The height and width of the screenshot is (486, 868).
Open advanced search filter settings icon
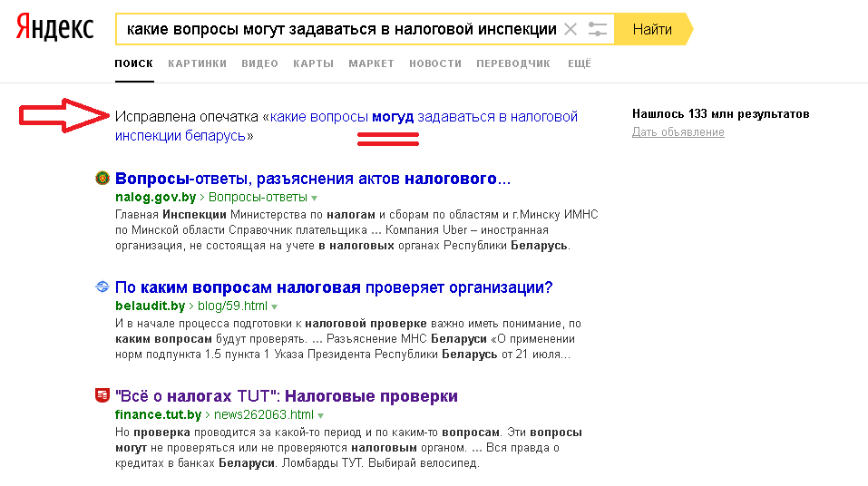click(598, 29)
